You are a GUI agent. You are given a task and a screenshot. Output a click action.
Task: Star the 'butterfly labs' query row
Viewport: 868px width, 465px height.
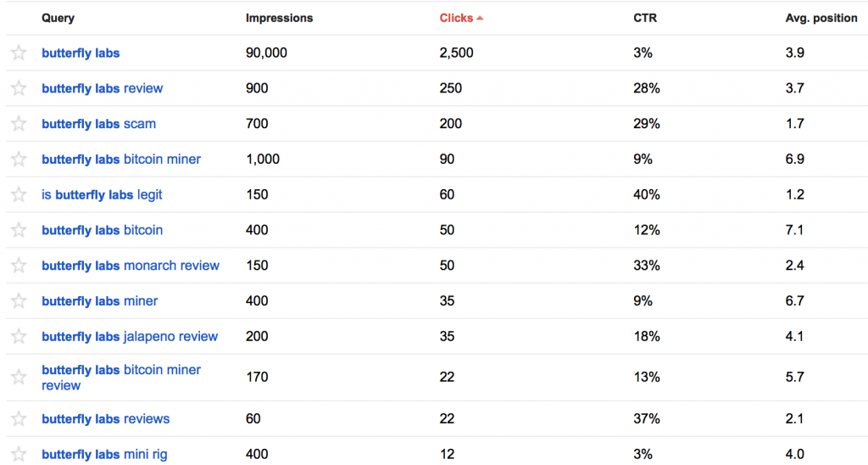tap(19, 53)
